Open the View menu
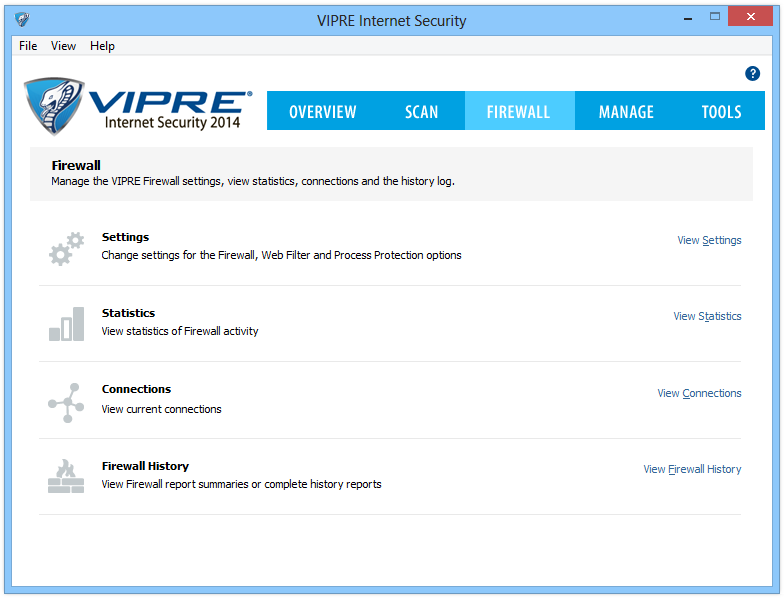Image resolution: width=784 pixels, height=598 pixels. coord(64,46)
